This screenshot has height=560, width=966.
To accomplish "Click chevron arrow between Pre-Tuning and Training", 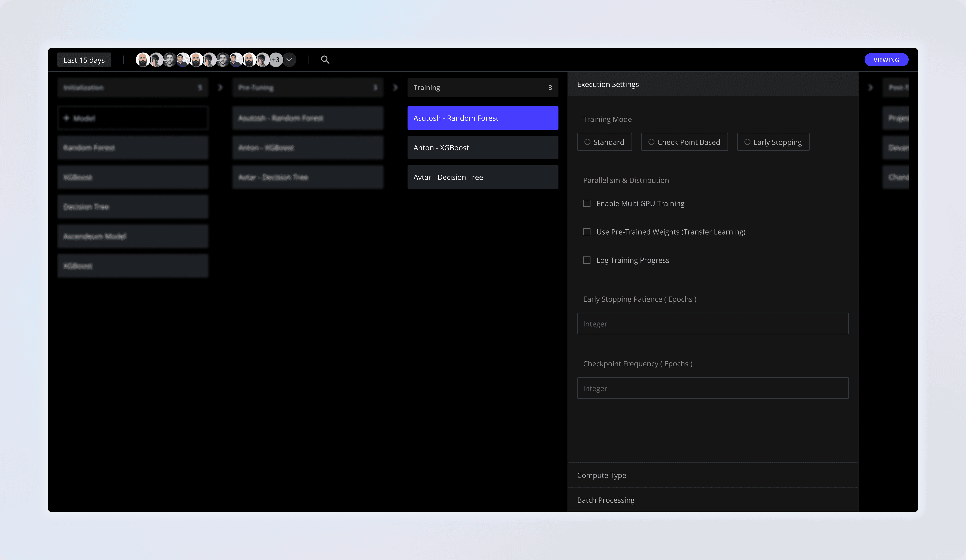I will pos(395,88).
